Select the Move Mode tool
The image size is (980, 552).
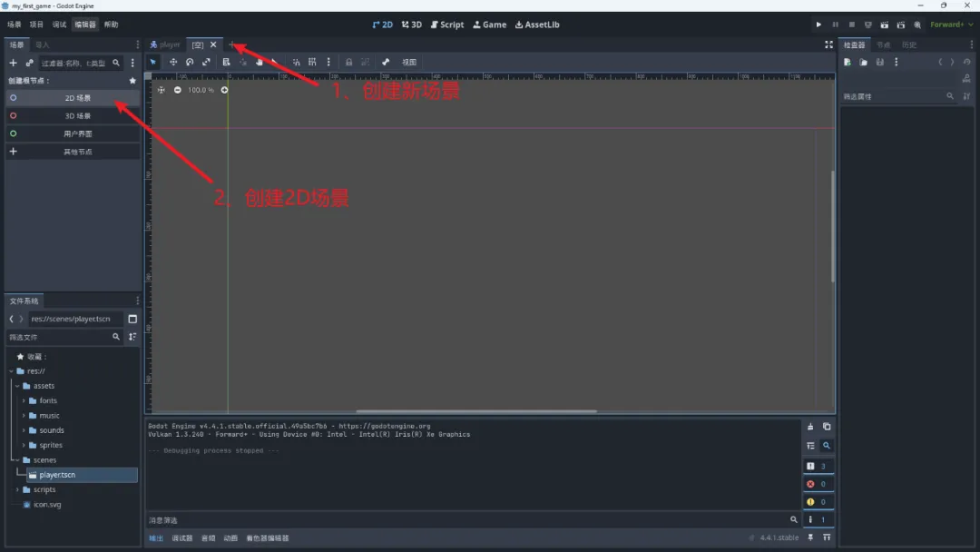point(173,62)
